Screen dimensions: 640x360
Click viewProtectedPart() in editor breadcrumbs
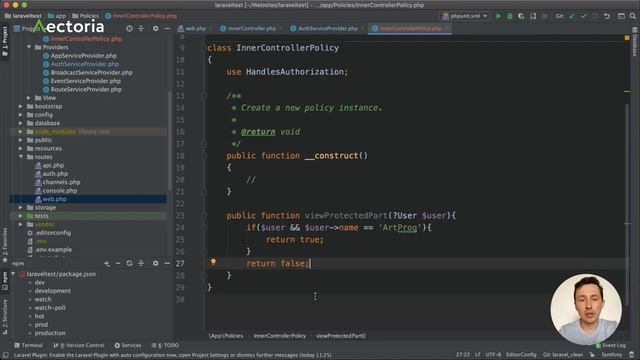341,336
